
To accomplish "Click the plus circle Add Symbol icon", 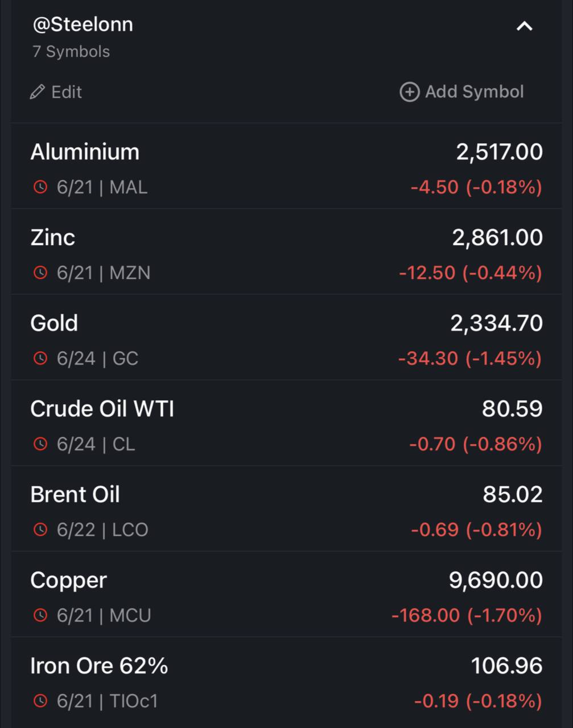I will [410, 92].
